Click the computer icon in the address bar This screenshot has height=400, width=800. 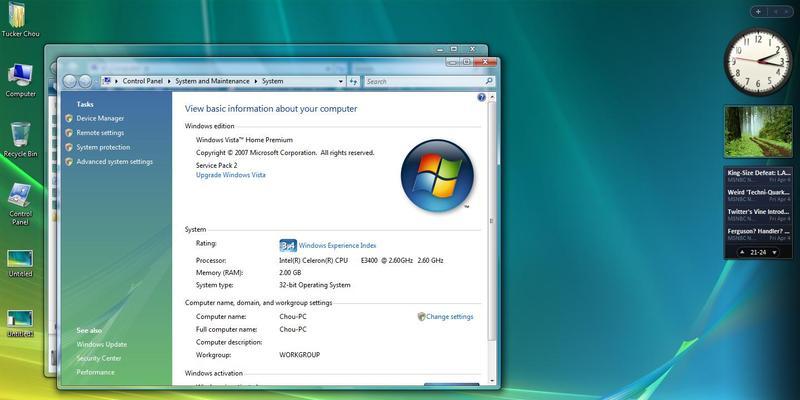[107, 81]
